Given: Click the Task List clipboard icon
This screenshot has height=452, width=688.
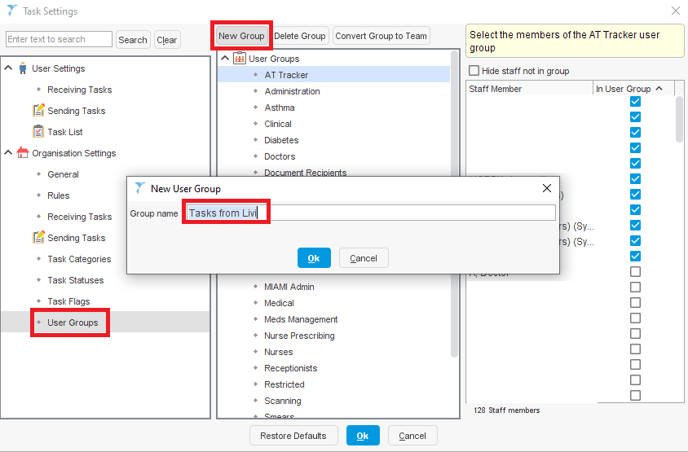Looking at the screenshot, I should (x=38, y=132).
